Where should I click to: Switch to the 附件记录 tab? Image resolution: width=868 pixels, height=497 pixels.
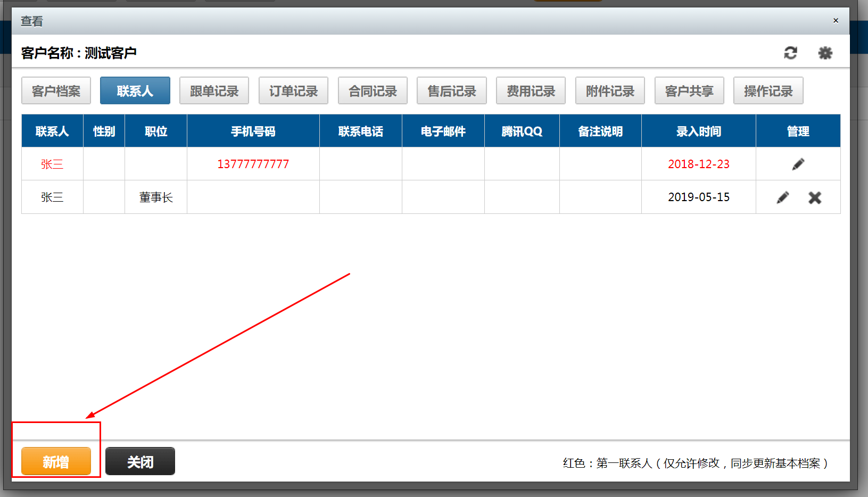click(610, 91)
